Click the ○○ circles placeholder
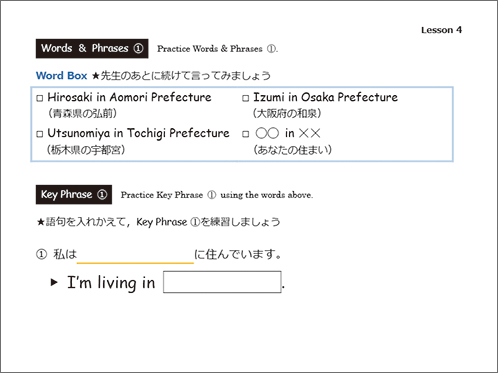This screenshot has width=498, height=373. pos(267,133)
